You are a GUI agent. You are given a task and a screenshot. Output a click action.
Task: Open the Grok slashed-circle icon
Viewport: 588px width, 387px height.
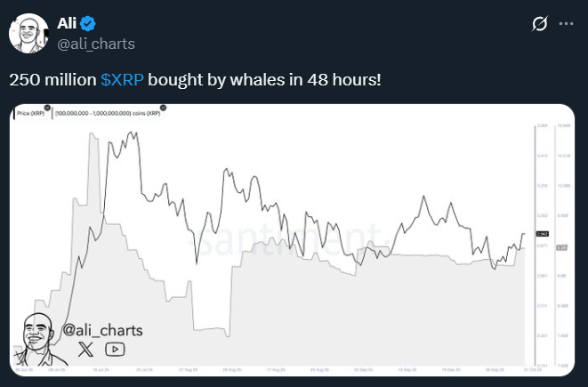pyautogui.click(x=538, y=24)
